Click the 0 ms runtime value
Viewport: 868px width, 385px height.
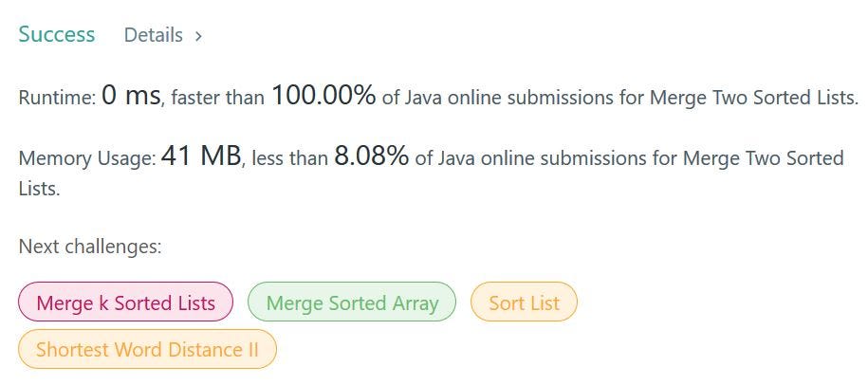point(131,97)
